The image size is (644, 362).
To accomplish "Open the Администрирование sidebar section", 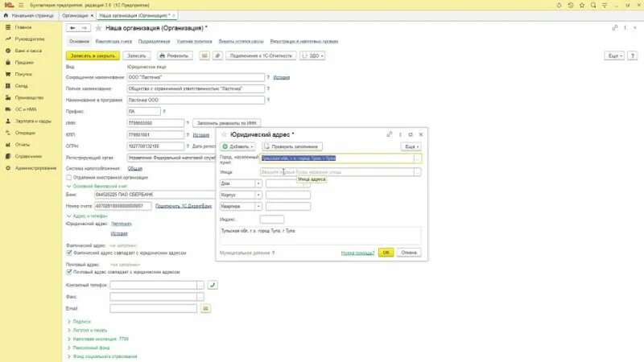I will pos(35,168).
